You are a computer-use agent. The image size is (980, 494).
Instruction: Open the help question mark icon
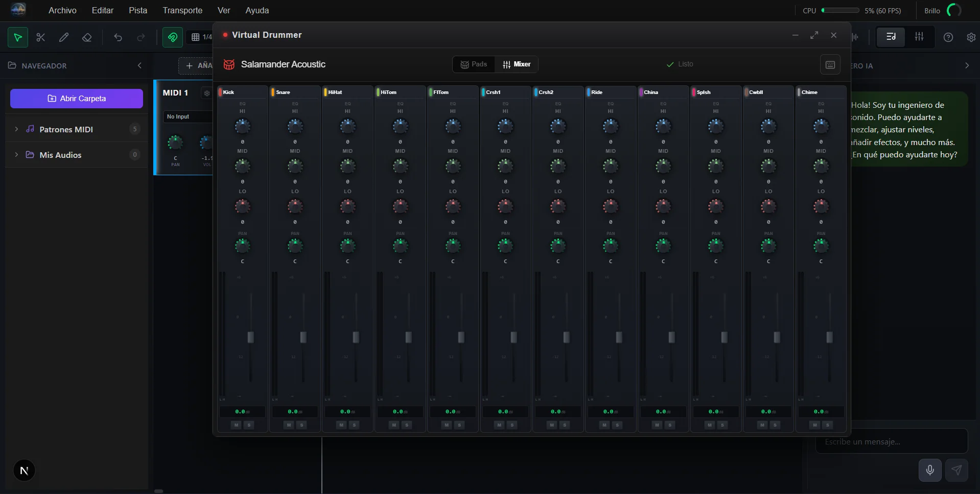click(x=948, y=37)
